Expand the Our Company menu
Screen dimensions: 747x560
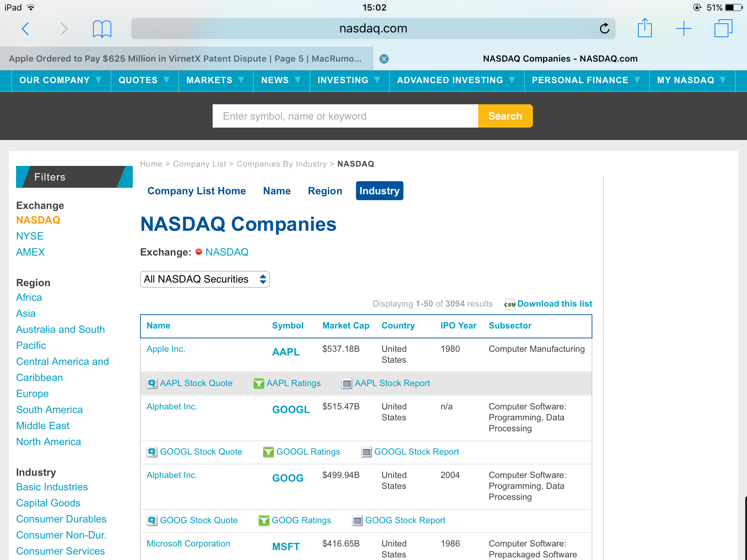point(61,80)
